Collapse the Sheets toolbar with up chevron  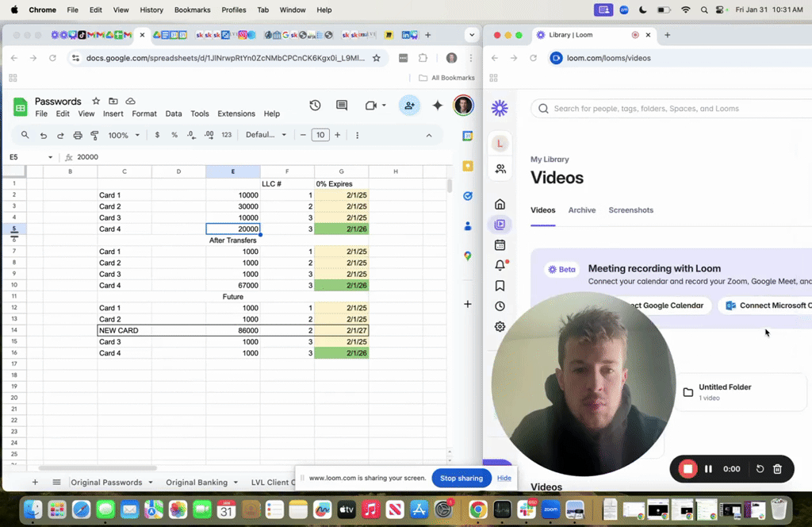click(429, 135)
